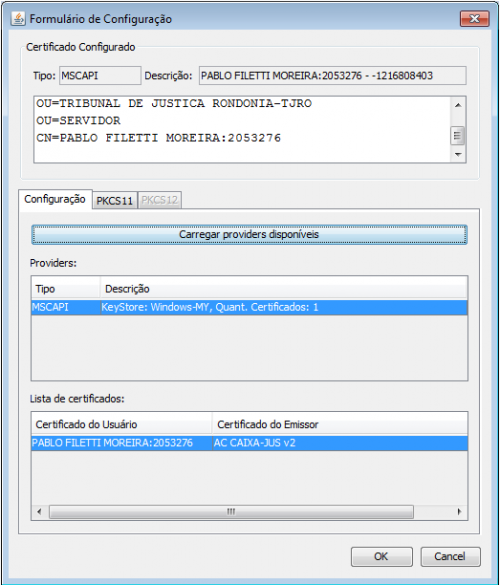Viewport: 500px width, 585px height.
Task: Click the certificate list left scroll arrow
Action: coord(39,512)
